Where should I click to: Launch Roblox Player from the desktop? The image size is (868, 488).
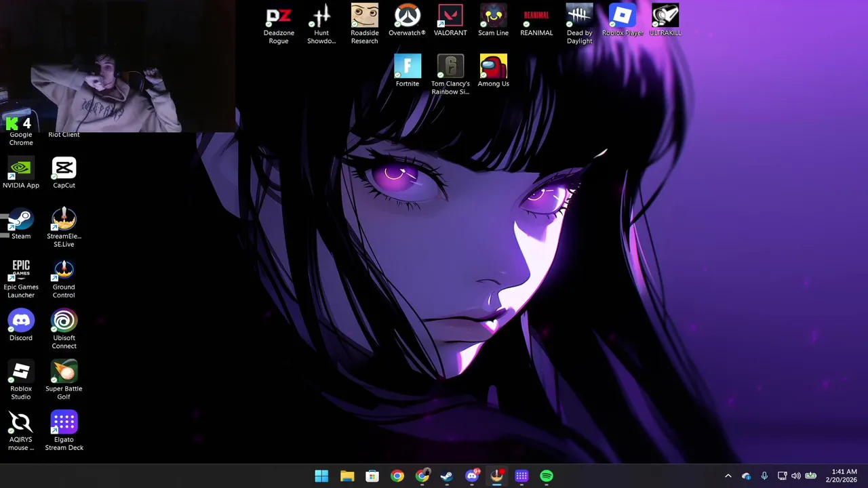pyautogui.click(x=623, y=20)
